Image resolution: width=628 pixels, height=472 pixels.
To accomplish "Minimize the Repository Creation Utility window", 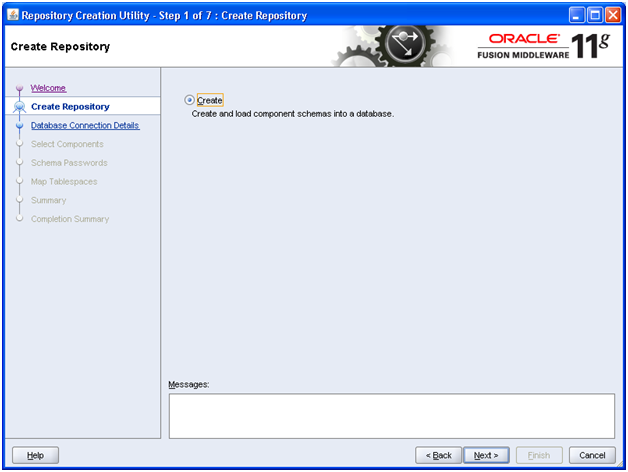I will click(x=577, y=16).
